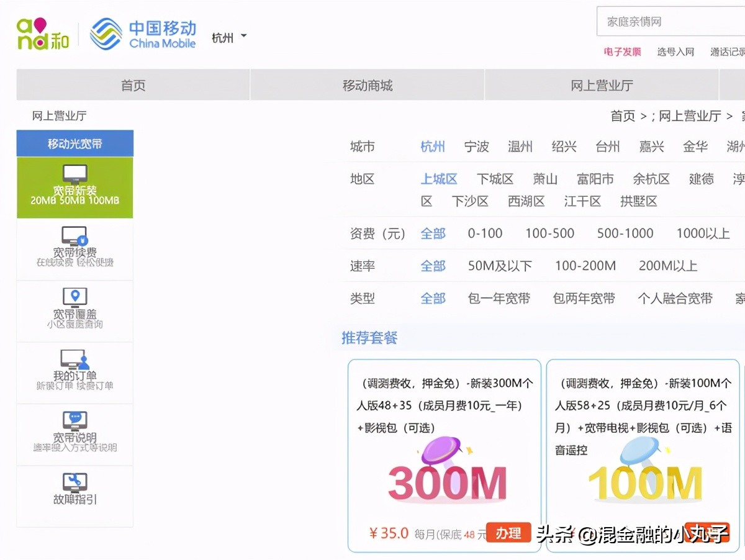Screen dimensions: 745x560
Task: Switch to the 移动商城 tab
Action: [367, 84]
